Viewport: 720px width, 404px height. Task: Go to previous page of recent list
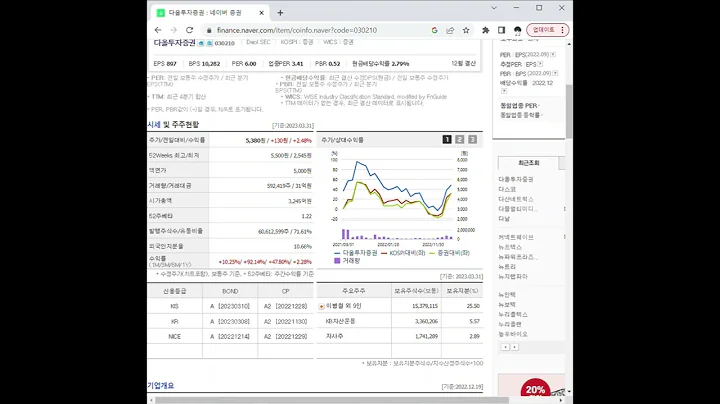505,347
